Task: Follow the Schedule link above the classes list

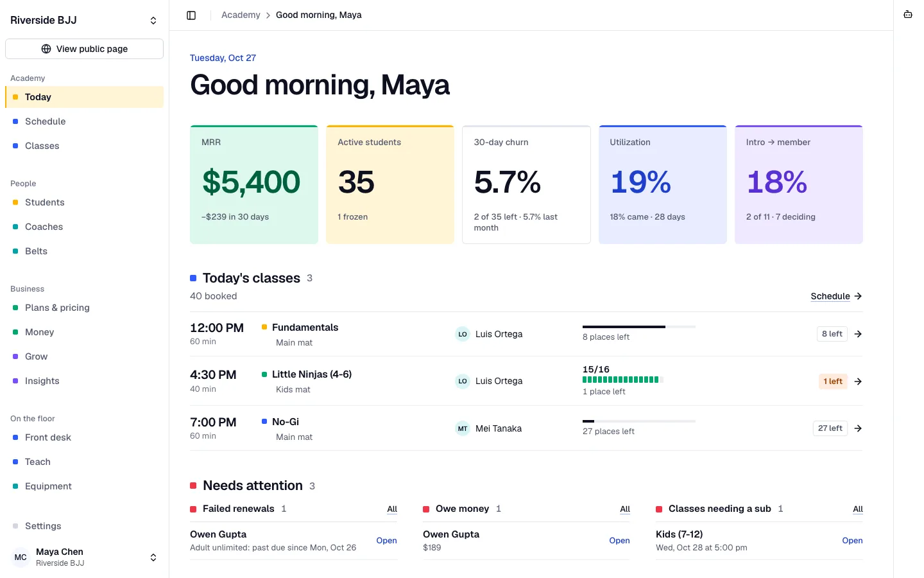Action: click(836, 296)
